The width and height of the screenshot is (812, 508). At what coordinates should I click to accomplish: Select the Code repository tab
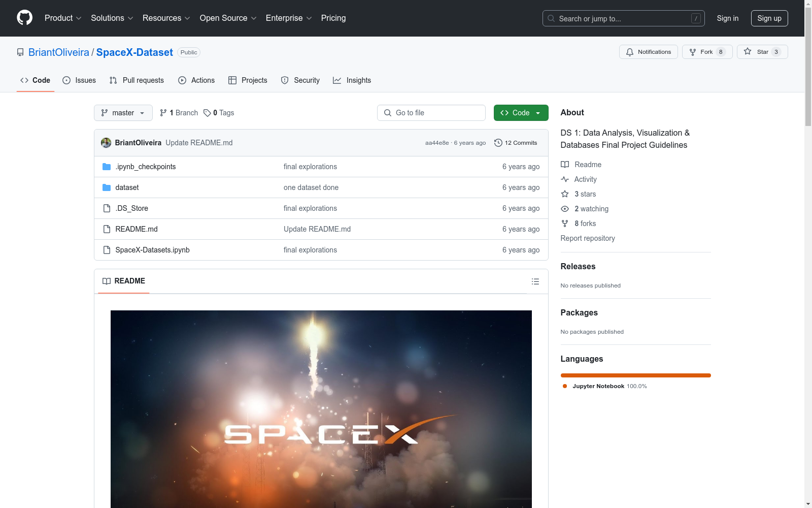click(36, 80)
